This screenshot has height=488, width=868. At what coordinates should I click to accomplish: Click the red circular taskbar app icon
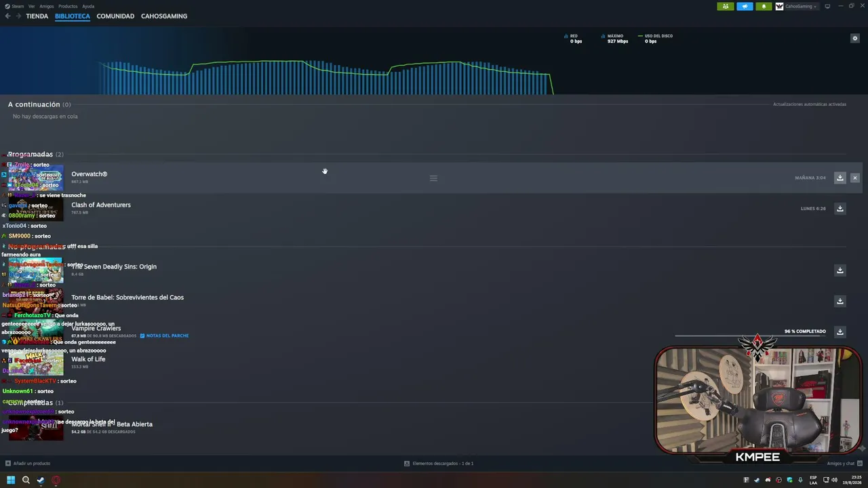click(56, 480)
